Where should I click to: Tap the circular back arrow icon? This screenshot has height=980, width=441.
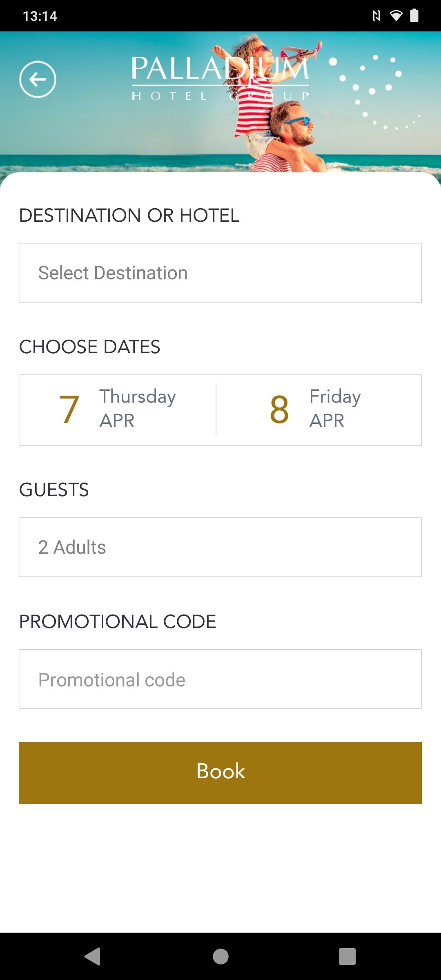(38, 79)
